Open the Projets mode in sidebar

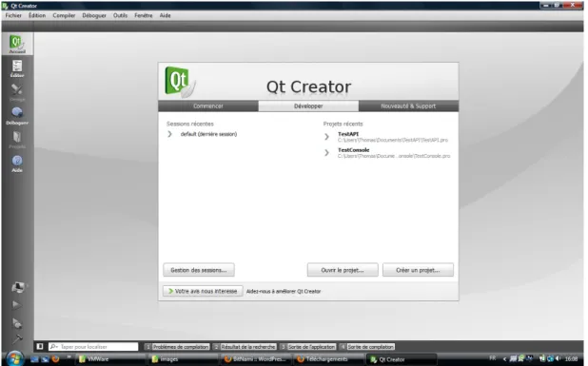[x=17, y=140]
